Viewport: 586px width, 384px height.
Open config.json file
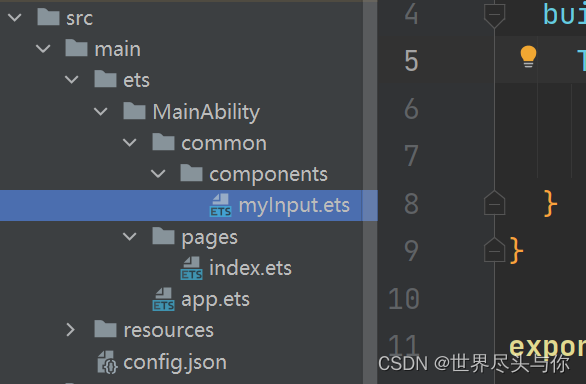click(x=175, y=363)
